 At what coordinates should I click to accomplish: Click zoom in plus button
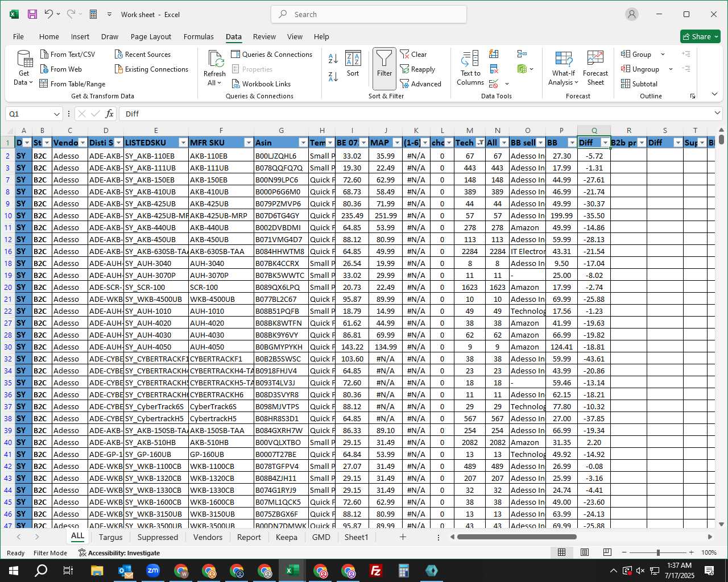[691, 552]
